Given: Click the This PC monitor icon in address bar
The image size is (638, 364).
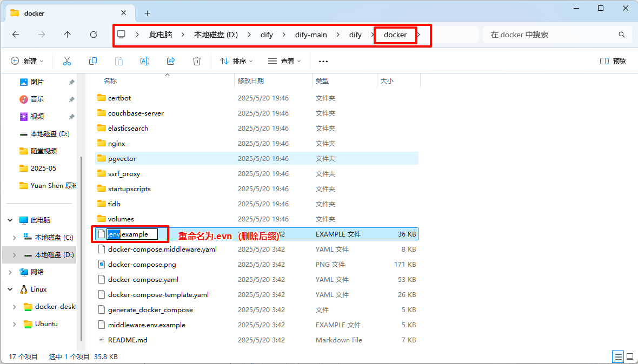Looking at the screenshot, I should pyautogui.click(x=121, y=35).
